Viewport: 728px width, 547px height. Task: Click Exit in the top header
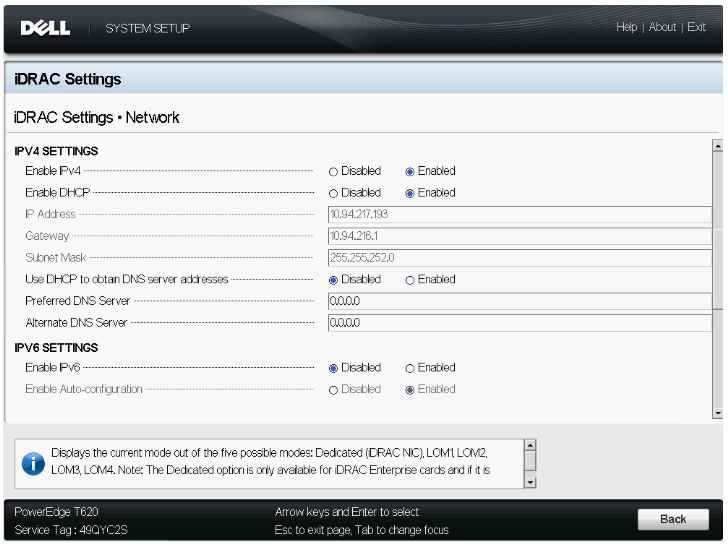[x=696, y=27]
